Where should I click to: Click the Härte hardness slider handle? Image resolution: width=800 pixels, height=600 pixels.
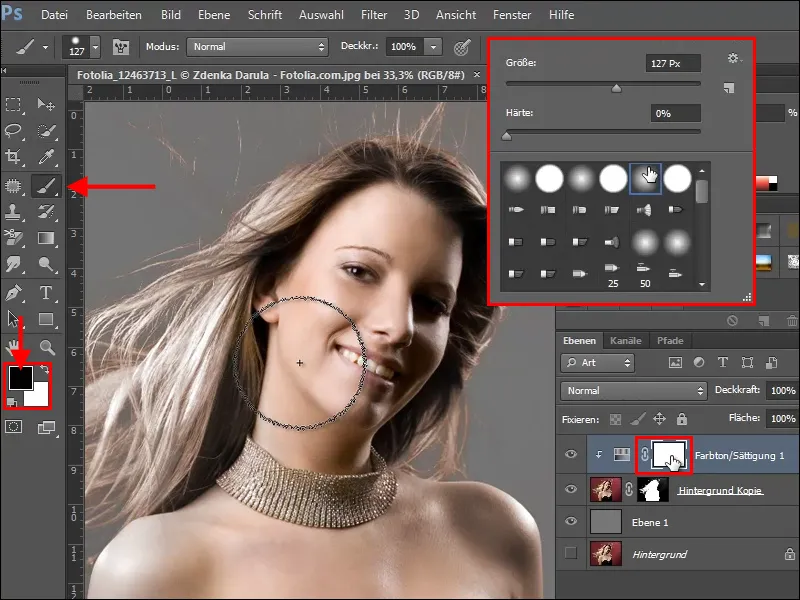[x=507, y=136]
